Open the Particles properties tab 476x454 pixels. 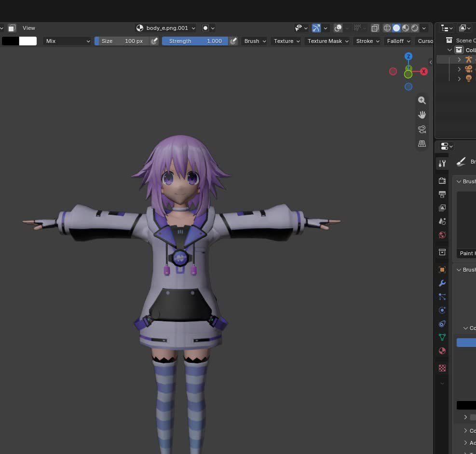pos(442,297)
